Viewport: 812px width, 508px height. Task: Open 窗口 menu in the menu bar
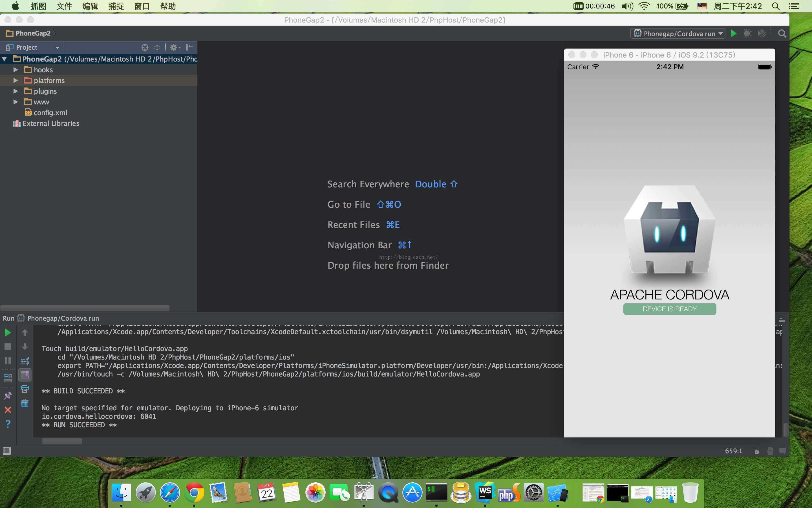[x=142, y=6]
